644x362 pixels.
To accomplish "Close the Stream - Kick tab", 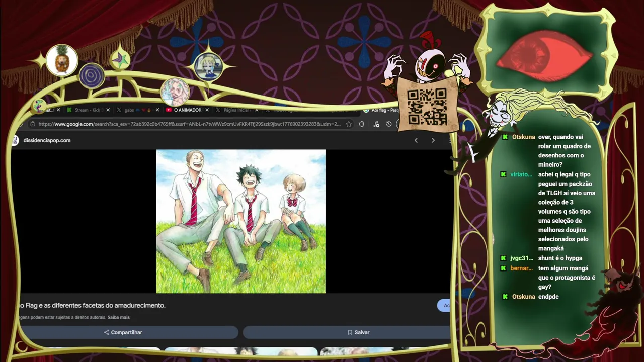I will click(108, 110).
